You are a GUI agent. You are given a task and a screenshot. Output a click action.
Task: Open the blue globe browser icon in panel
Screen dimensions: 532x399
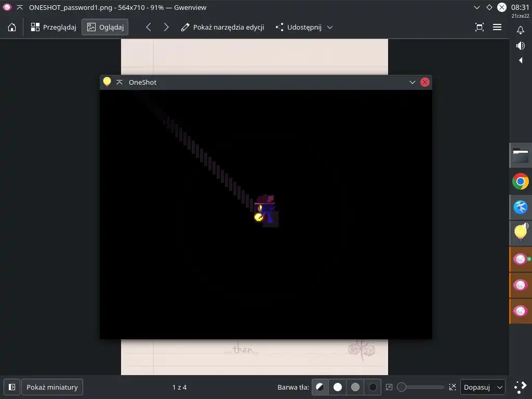click(521, 207)
